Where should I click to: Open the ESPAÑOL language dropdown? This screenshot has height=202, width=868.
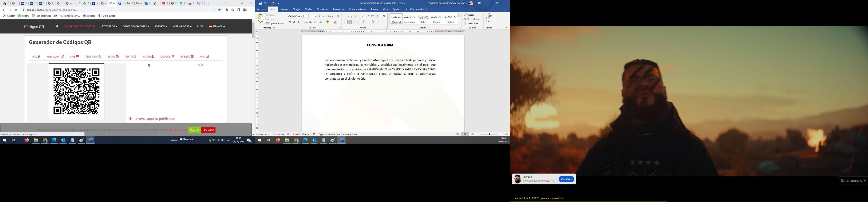217,26
